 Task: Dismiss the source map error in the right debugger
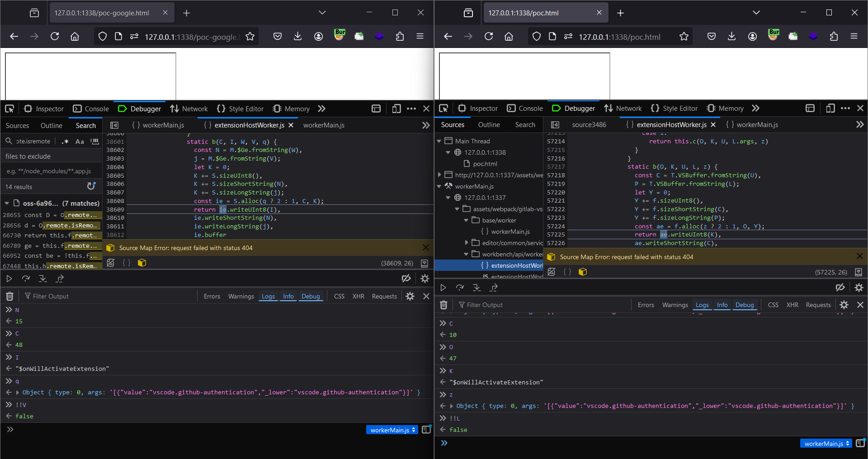tap(859, 256)
